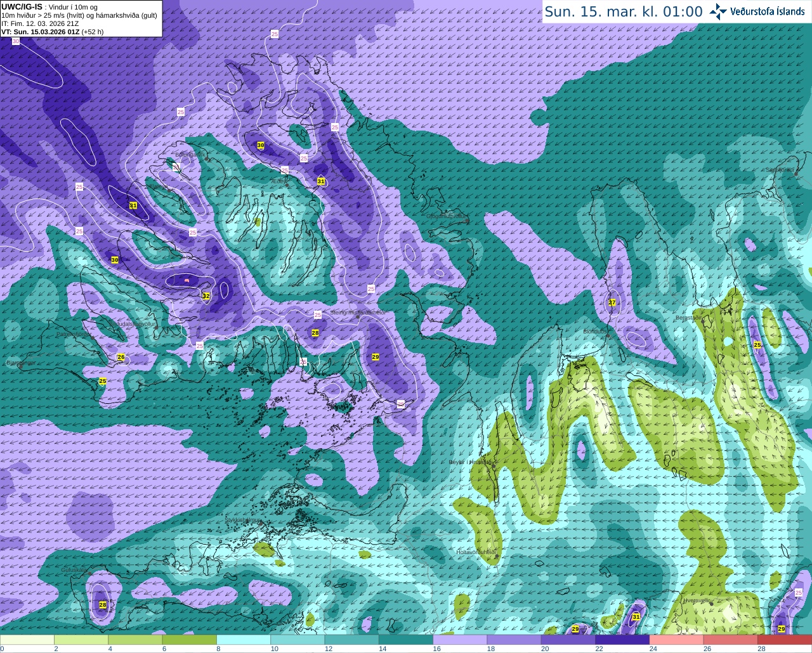
Task: Click the Holtavörðuheiði station label
Action: click(x=476, y=552)
